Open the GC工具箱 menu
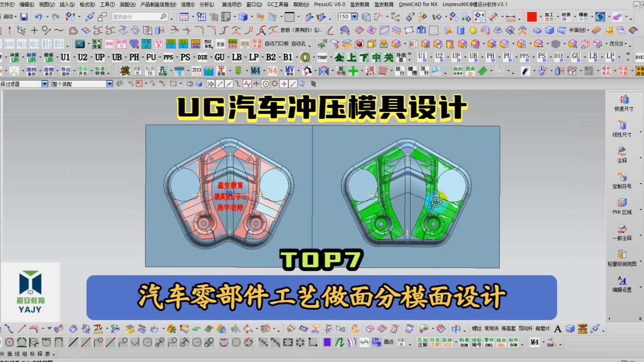Viewport: 644px width, 362px height. 278,4
